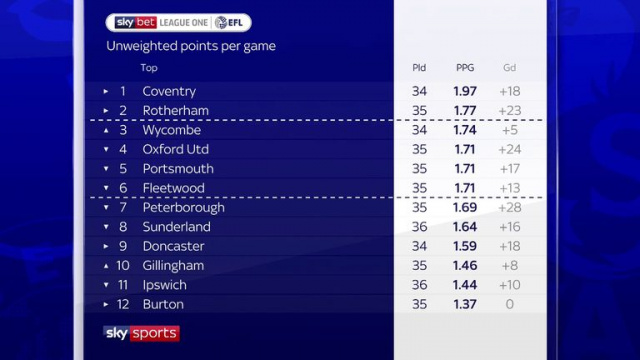Click the Sky Bet League One logo

click(x=178, y=22)
